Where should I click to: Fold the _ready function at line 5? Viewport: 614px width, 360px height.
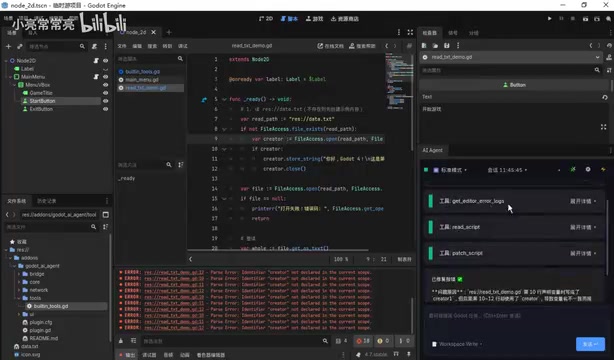224,99
